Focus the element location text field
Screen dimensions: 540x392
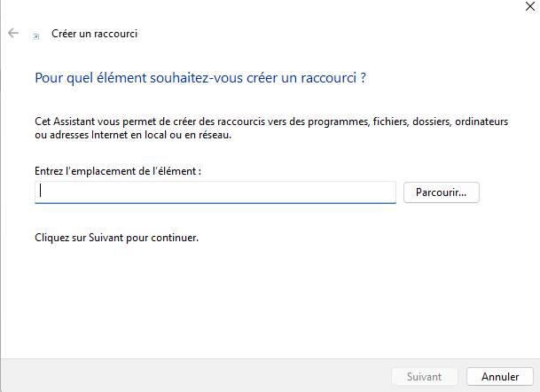215,192
